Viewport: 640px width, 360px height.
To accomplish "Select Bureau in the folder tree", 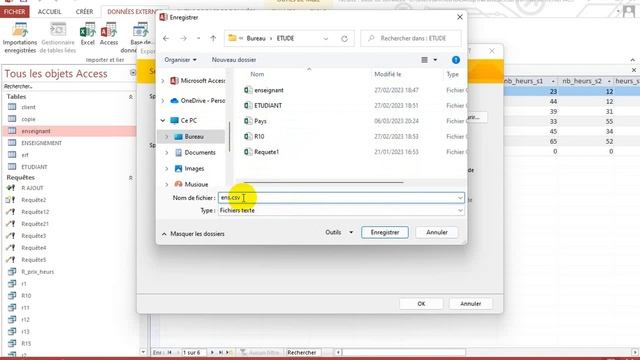I will coord(193,137).
